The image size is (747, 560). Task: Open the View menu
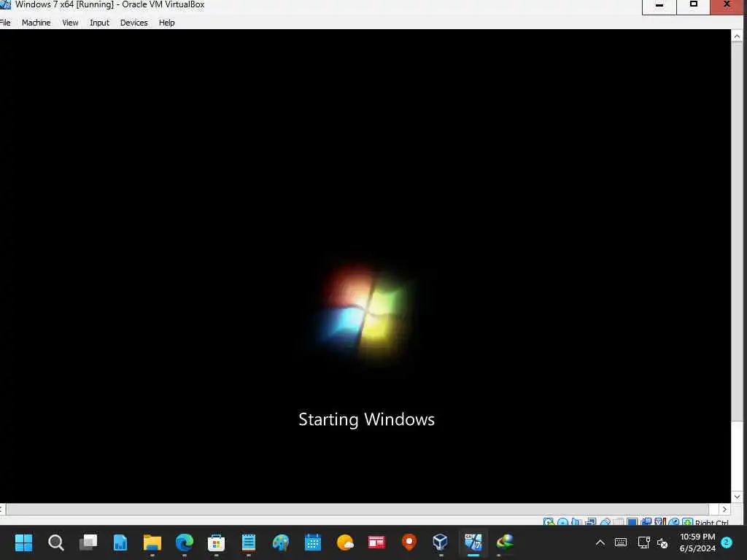70,23
